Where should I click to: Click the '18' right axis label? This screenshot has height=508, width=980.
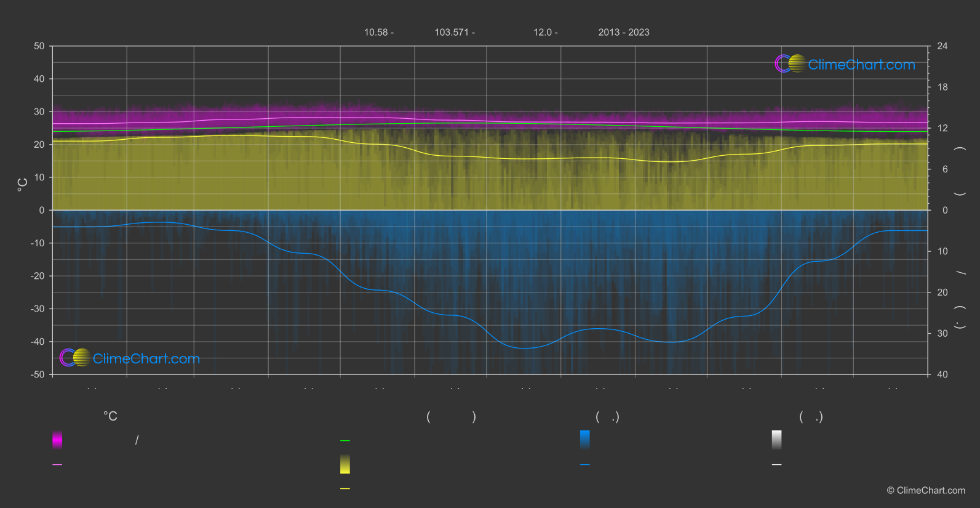point(942,87)
